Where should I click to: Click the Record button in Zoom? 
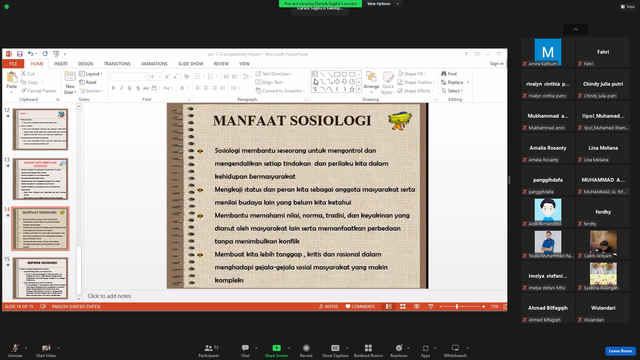pos(306,350)
